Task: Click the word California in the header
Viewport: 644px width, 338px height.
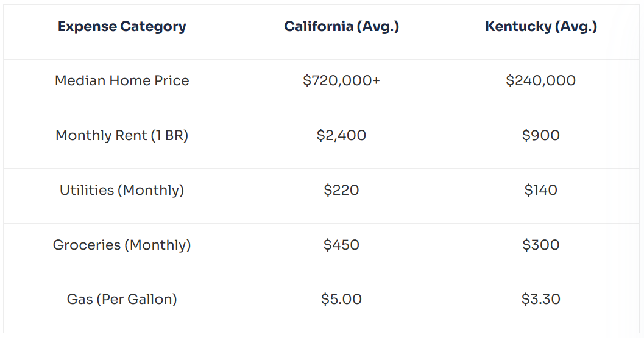Action: [319, 26]
